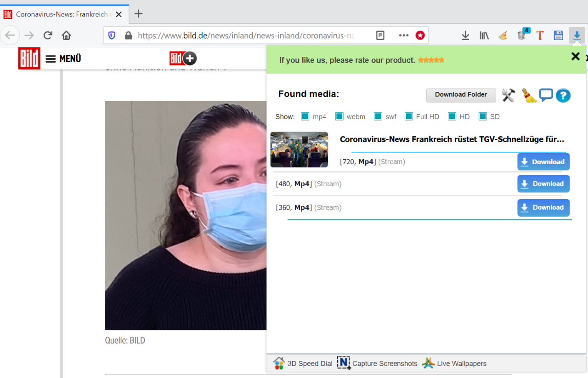Uncheck the webm filter checkbox
The height and width of the screenshot is (378, 588).
click(339, 116)
